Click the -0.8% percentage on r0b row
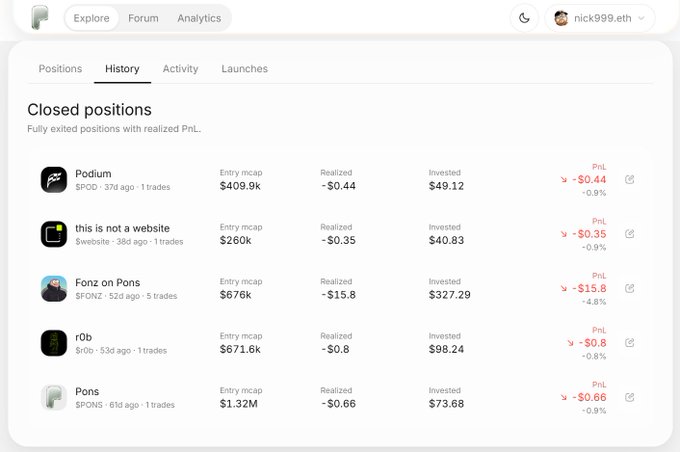Viewport: 680px width, 452px height. coord(594,357)
